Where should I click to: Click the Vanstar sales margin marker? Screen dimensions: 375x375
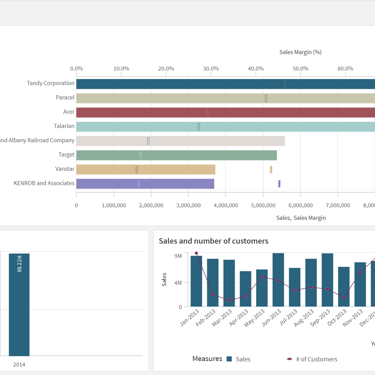click(x=271, y=170)
